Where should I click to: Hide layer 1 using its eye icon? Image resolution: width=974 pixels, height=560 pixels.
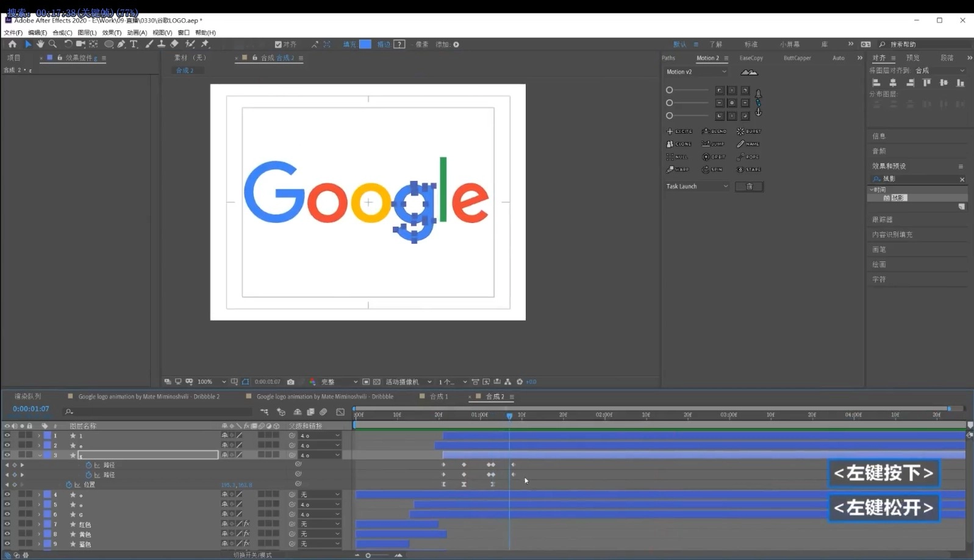7,436
